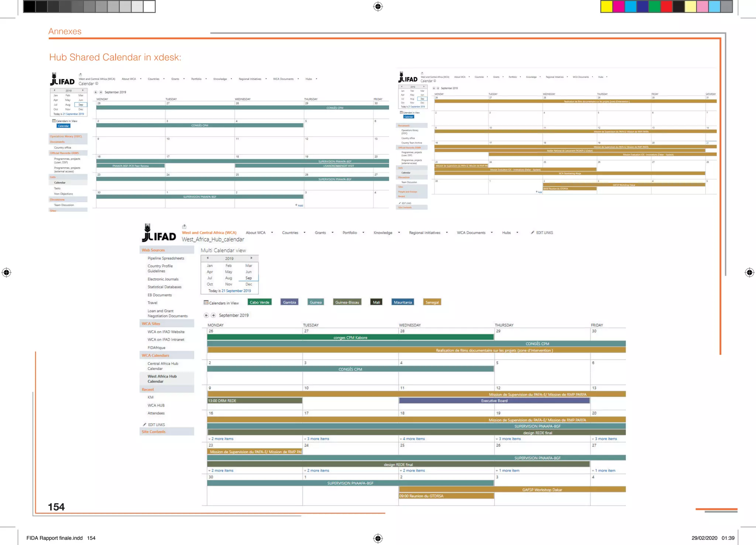Expand '4 more items' under Wednesday 18
Viewport: 756px width, 545px height.
pyautogui.click(x=413, y=439)
